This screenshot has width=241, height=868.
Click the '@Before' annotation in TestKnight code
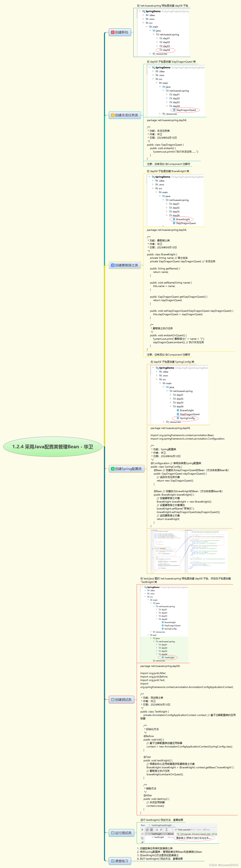(148, 736)
